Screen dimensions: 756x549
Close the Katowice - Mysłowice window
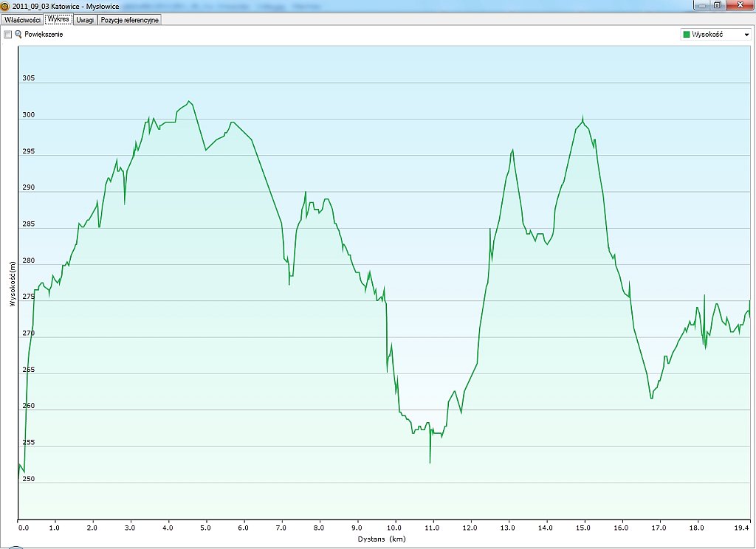tap(739, 5)
